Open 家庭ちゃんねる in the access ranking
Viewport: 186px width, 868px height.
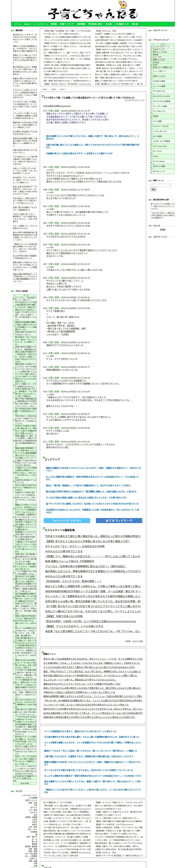(159, 76)
